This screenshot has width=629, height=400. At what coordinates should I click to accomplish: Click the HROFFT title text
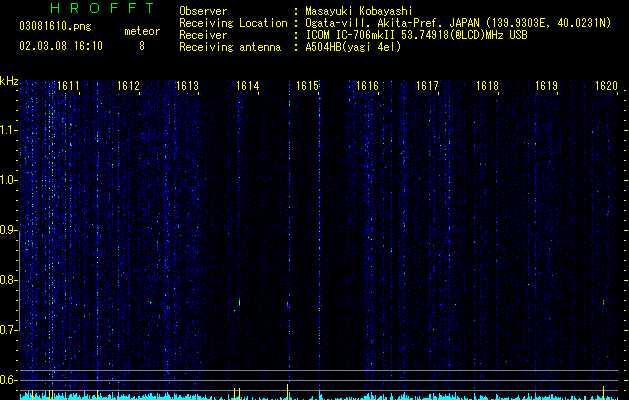click(x=103, y=8)
